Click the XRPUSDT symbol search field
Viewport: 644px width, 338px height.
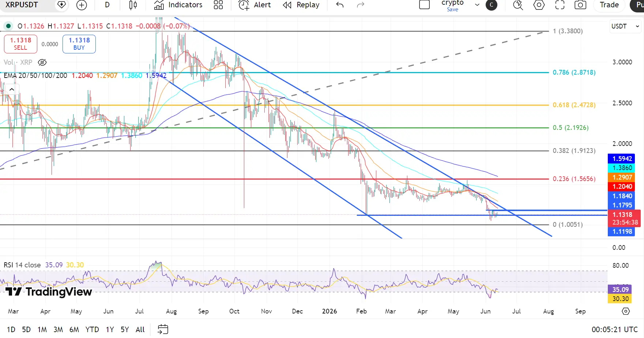[x=22, y=5]
